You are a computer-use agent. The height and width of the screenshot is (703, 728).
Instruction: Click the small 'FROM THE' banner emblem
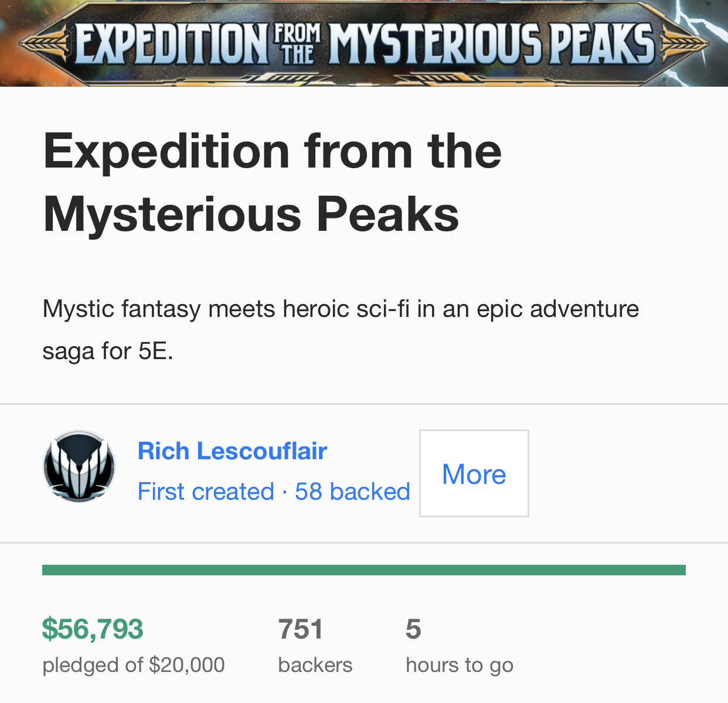pyautogui.click(x=298, y=44)
